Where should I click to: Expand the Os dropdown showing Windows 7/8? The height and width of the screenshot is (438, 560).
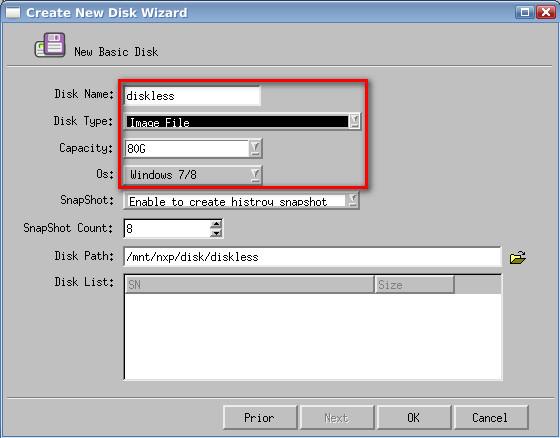[x=193, y=175]
